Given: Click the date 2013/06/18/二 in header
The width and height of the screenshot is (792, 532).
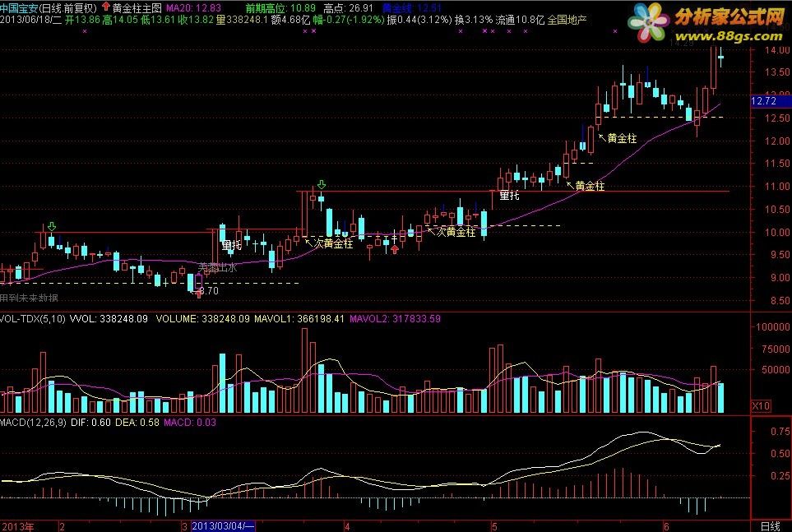Looking at the screenshot, I should pos(30,20).
